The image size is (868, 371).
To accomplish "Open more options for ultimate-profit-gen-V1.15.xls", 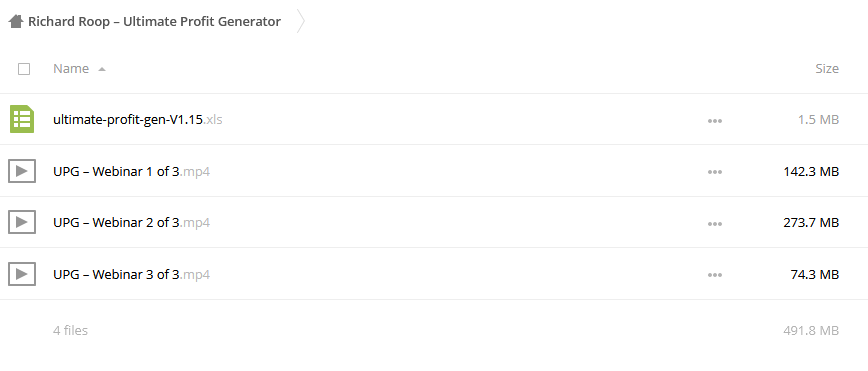I will pos(715,121).
